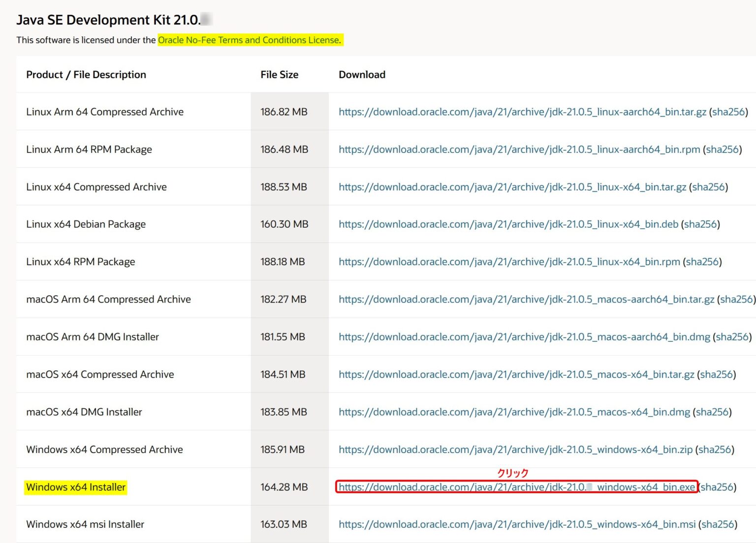756x543 pixels.
Task: Open the Oracle No-Fee Terms and Conditions License link
Action: (x=249, y=40)
